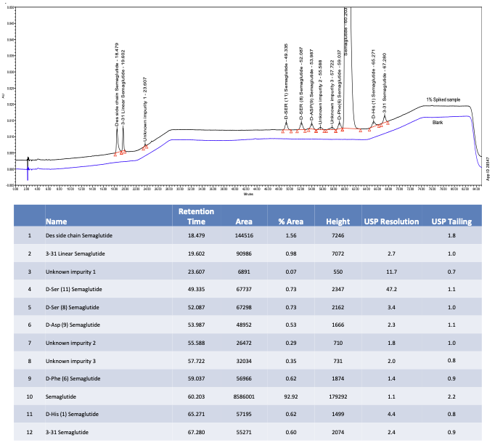Click the USP Resolution column header
This screenshot has width=495, height=448.
(x=391, y=221)
